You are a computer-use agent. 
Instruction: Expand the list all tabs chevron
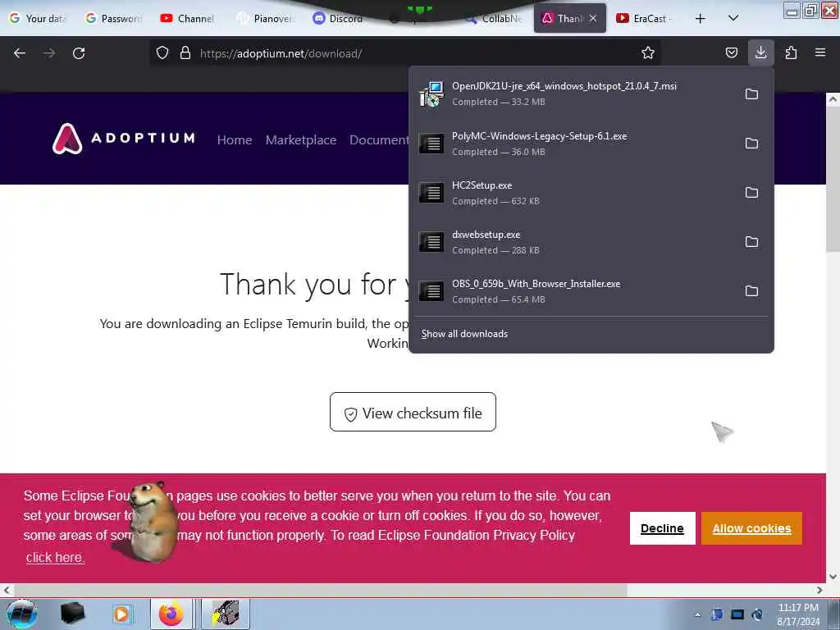tap(733, 18)
